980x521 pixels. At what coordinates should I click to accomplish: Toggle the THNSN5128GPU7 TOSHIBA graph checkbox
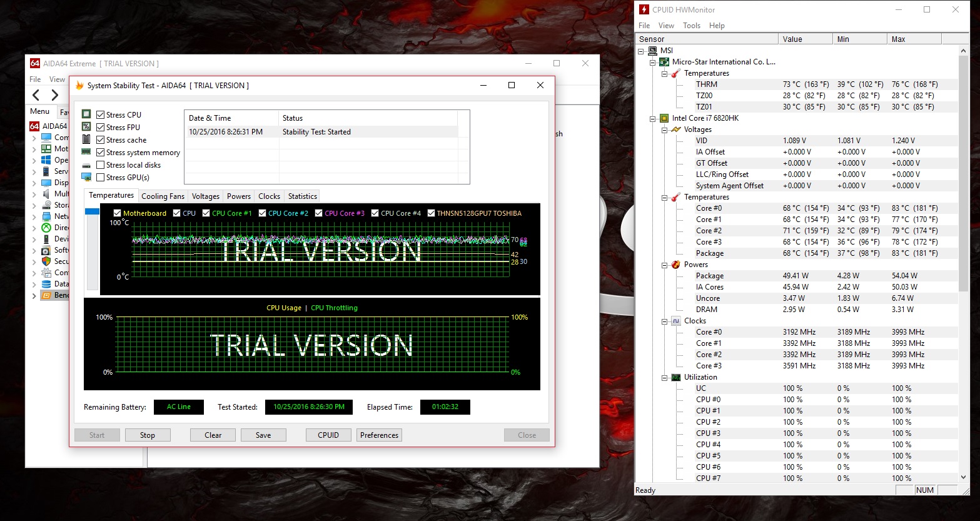[431, 213]
